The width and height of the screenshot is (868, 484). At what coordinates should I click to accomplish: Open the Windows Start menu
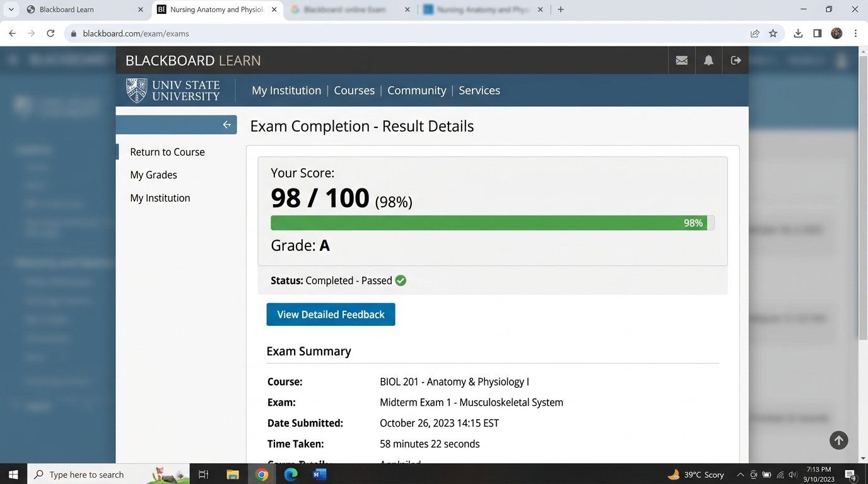(13, 475)
